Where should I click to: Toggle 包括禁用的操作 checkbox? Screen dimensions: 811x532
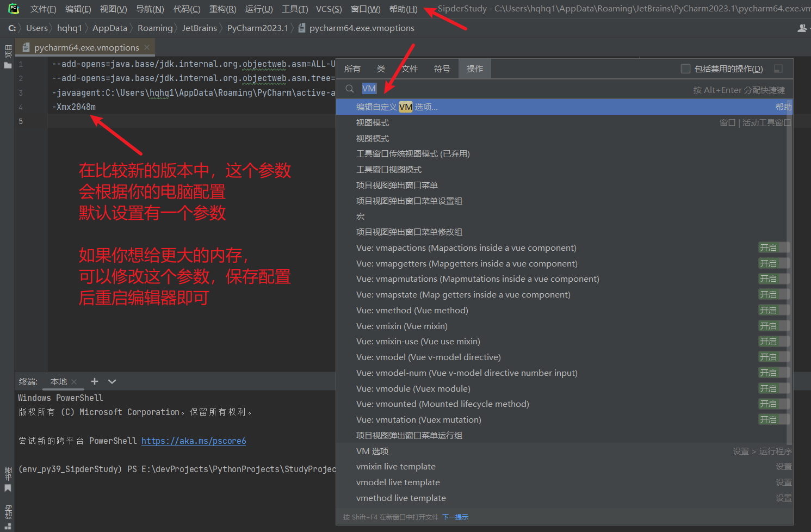pyautogui.click(x=685, y=69)
